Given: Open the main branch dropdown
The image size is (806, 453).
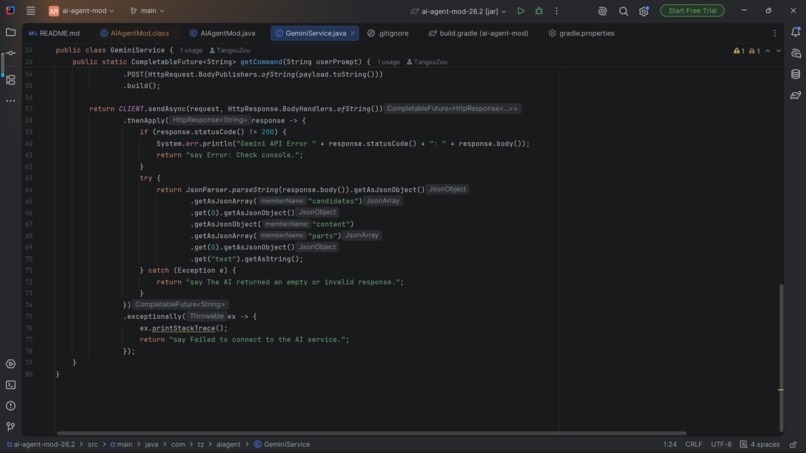Looking at the screenshot, I should 147,11.
